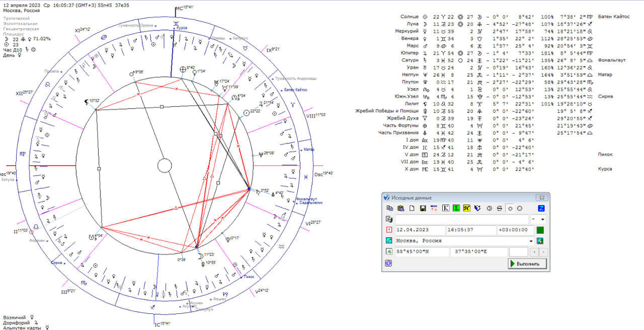Click the empty name input field
Viewport: 644px width, 330px height.
(x=462, y=219)
